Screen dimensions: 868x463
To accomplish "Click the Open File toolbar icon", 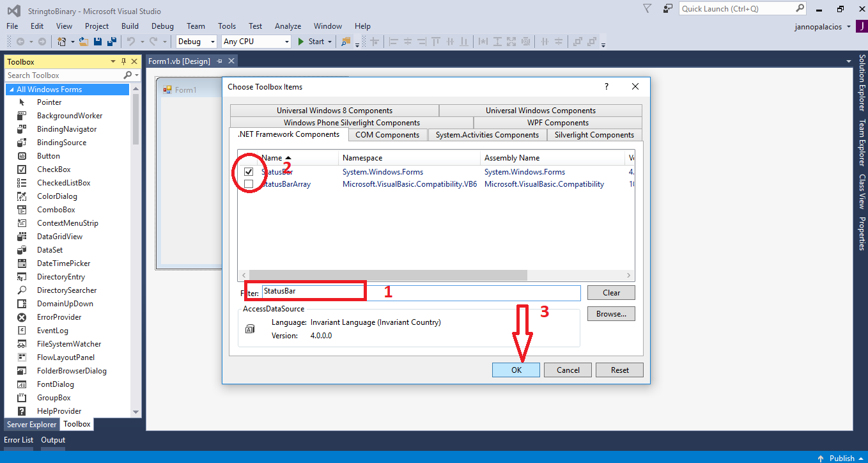I will point(84,42).
